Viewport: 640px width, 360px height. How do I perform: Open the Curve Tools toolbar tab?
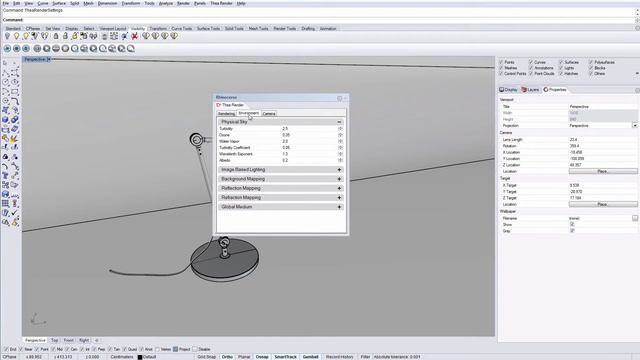(x=182, y=29)
